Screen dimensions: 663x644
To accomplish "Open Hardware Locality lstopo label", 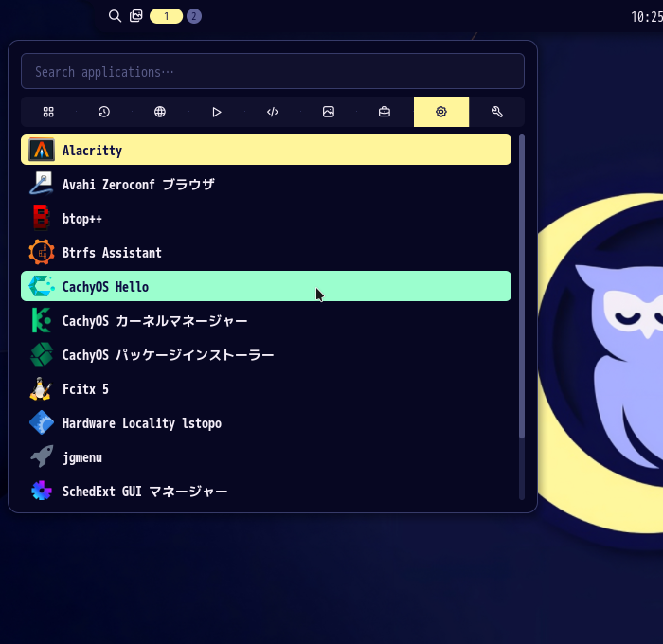I will click(x=142, y=423).
